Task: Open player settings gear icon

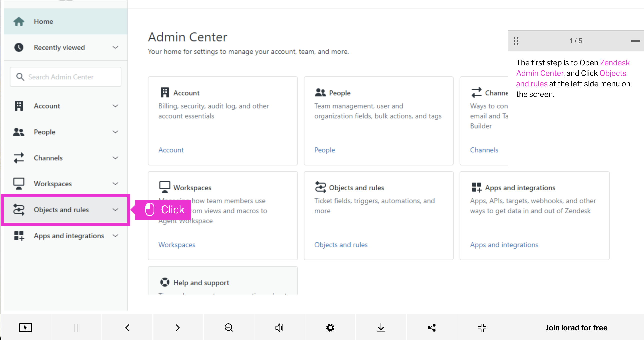Action: tap(330, 328)
